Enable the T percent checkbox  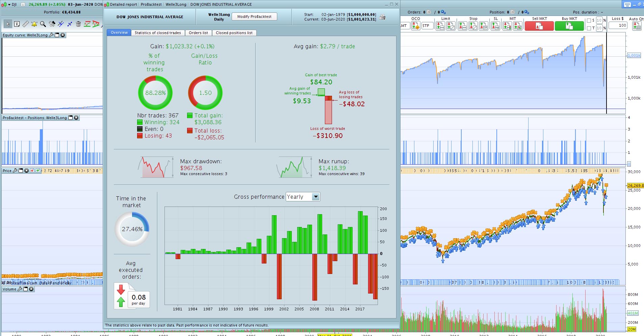589,28
